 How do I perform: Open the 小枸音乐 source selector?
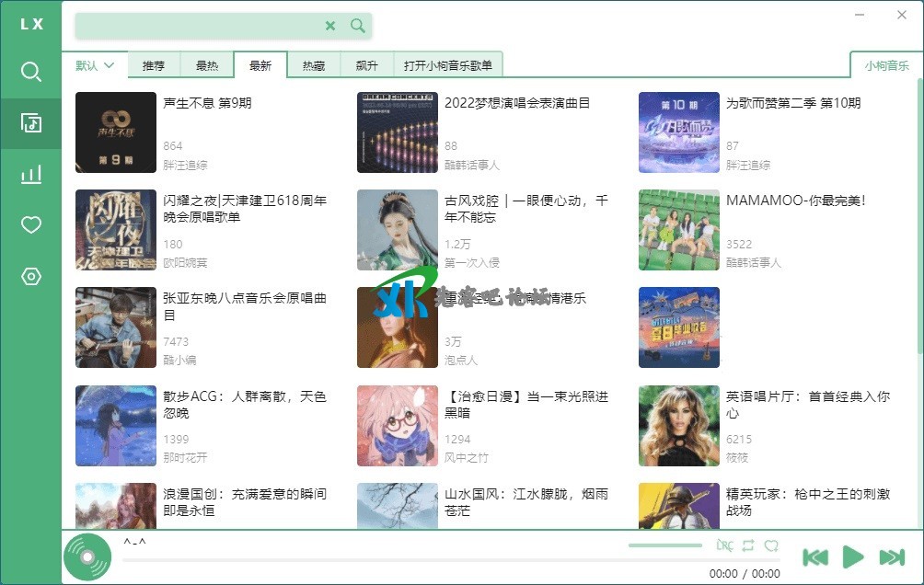pos(885,65)
